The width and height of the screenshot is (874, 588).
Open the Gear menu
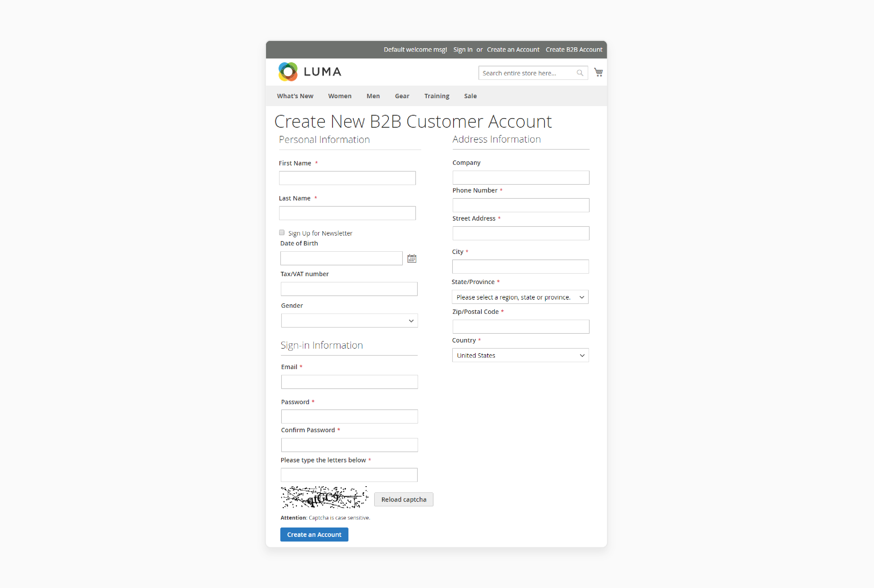coord(402,96)
